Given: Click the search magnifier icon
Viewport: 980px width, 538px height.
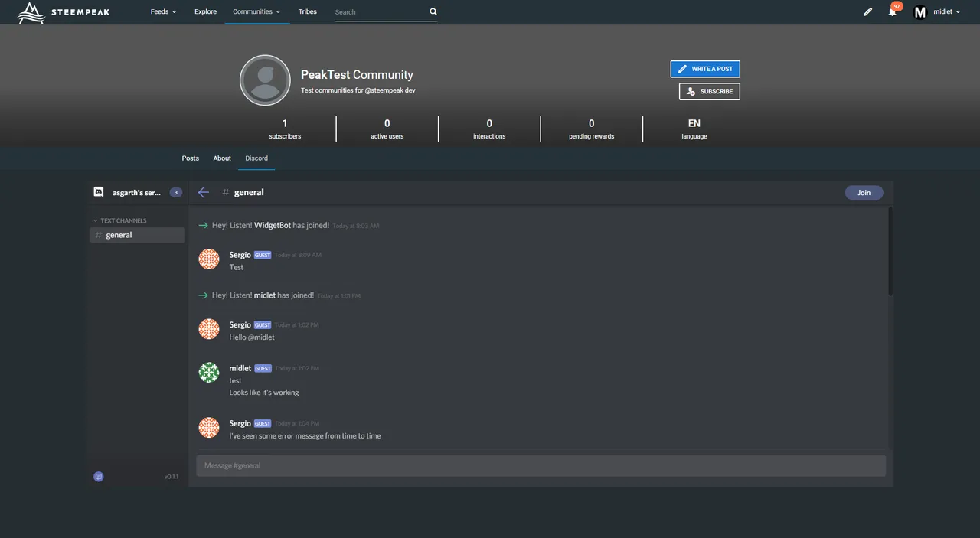Looking at the screenshot, I should 433,11.
